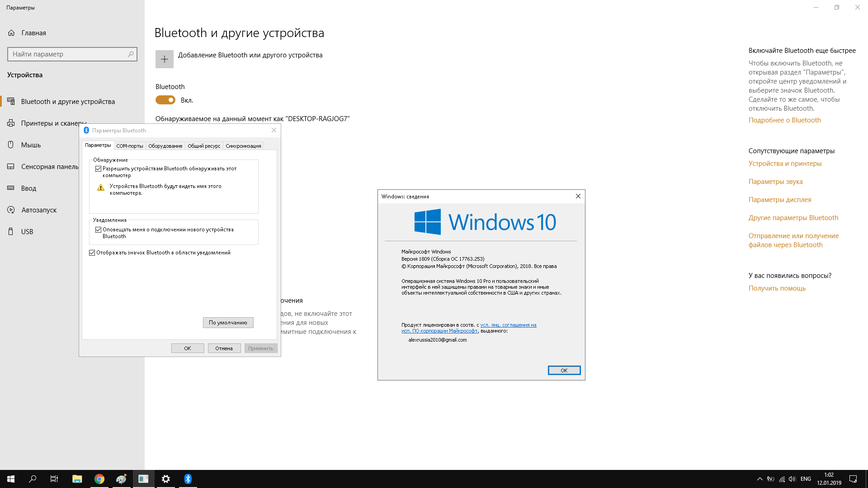
Task: Uncheck Отображать значок Bluetooth в области уведомлений
Action: click(x=92, y=253)
